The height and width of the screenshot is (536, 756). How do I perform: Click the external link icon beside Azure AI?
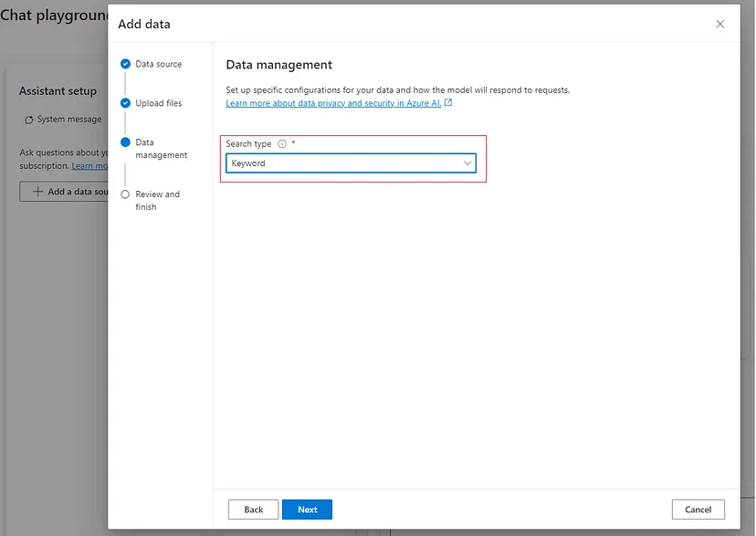tap(448, 102)
